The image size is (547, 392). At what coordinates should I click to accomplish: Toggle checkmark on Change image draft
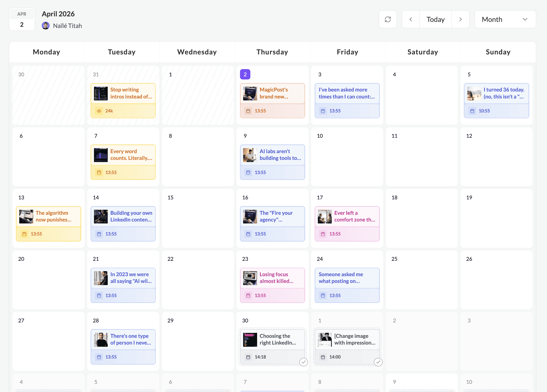[378, 362]
